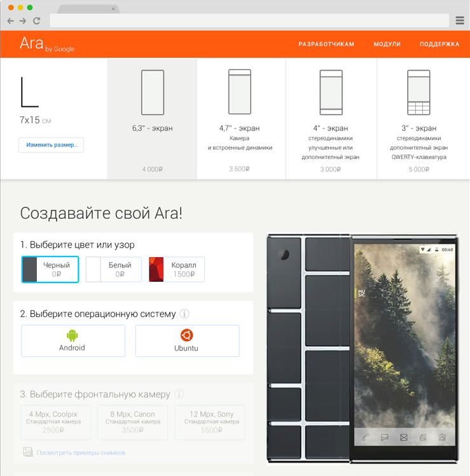Image resolution: width=470 pixels, height=476 pixels.
Task: Select the Белый color option
Action: pos(114,269)
